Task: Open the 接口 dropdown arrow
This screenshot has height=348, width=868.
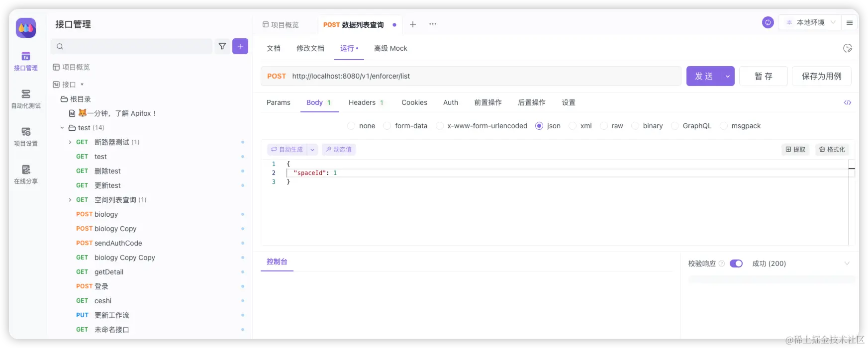Action: pyautogui.click(x=82, y=85)
